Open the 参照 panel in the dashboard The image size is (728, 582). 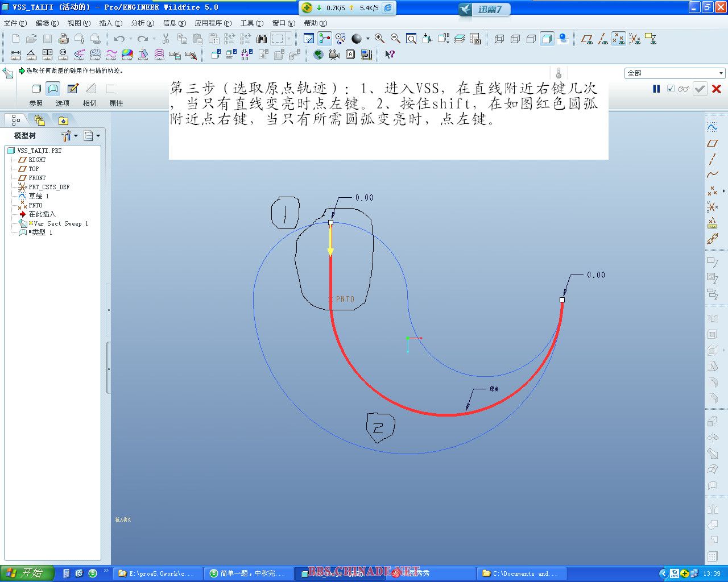click(36, 103)
